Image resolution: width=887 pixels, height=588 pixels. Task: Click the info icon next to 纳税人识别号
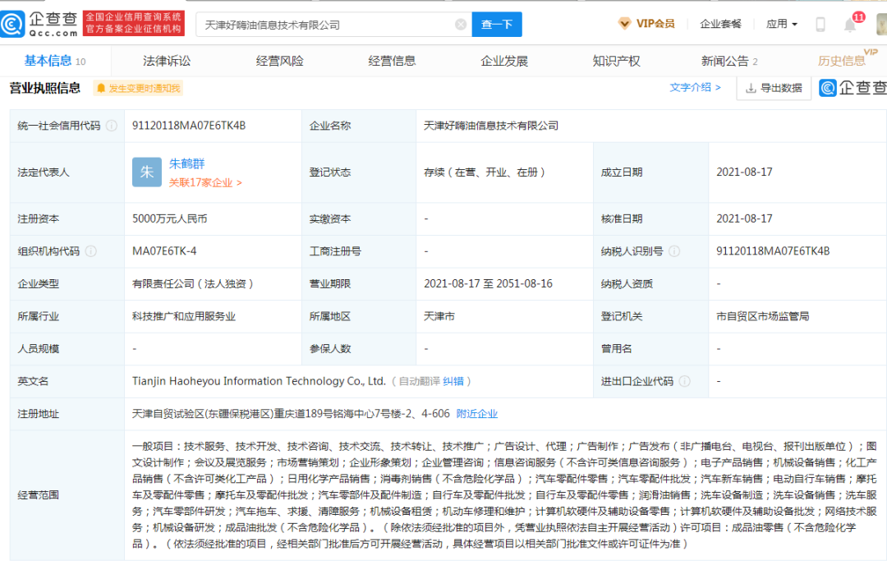click(x=674, y=251)
